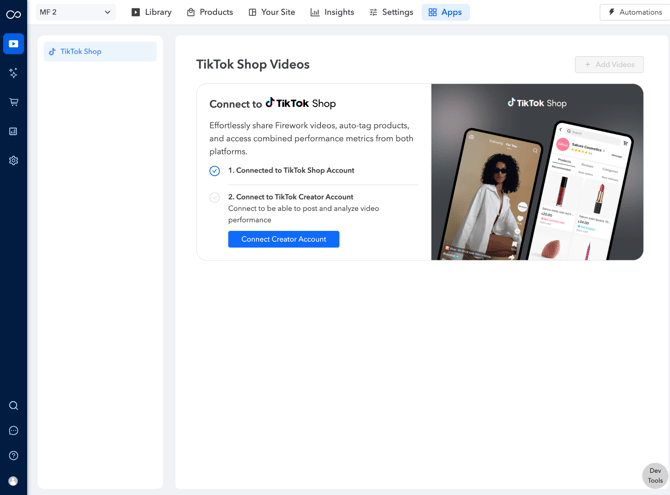Click the help question mark icon
Viewport: 670px width, 495px height.
click(13, 456)
